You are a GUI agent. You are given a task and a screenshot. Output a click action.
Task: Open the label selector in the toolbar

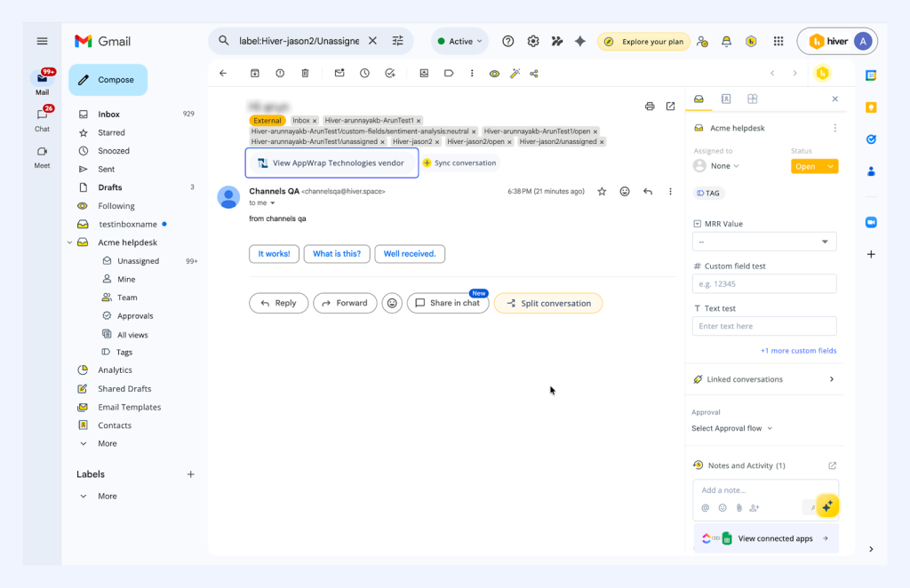[x=448, y=73]
